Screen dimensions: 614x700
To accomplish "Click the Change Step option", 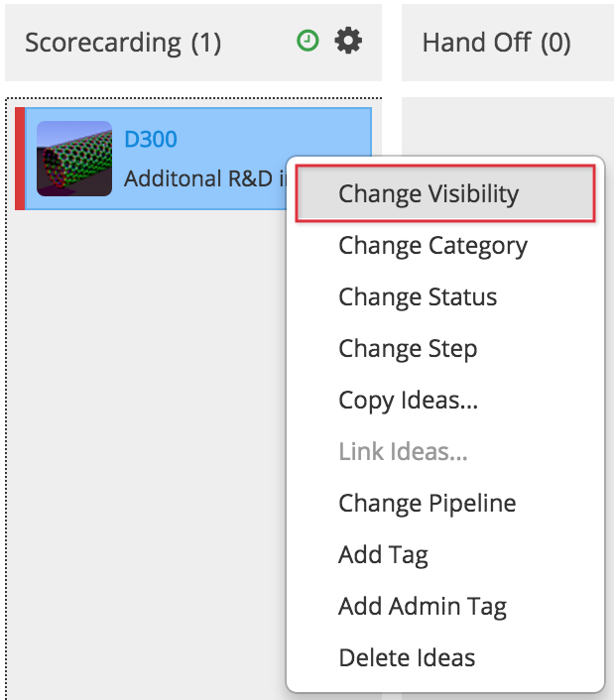I will coord(408,349).
